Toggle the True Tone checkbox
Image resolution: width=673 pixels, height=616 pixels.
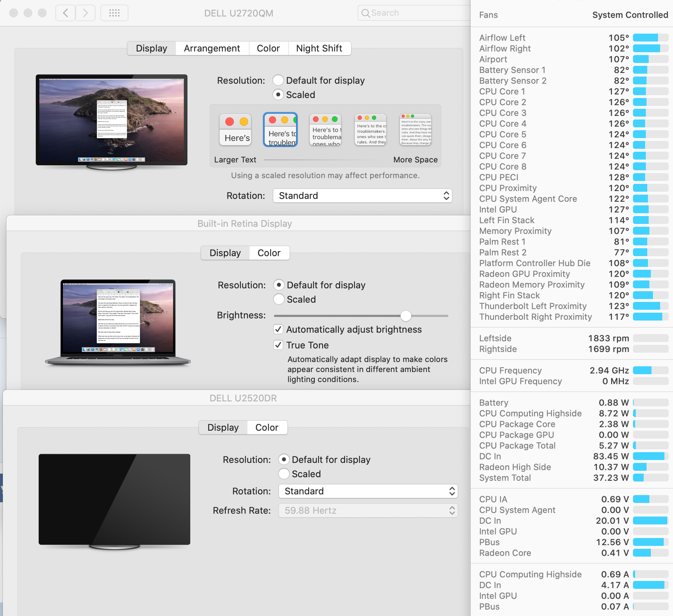click(x=278, y=345)
